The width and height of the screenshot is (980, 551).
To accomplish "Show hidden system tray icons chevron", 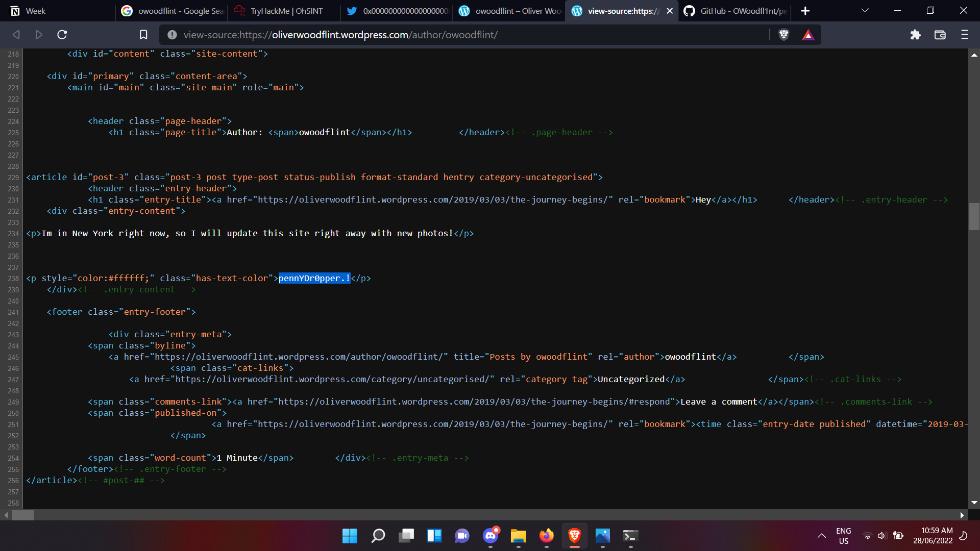I will pos(821,536).
